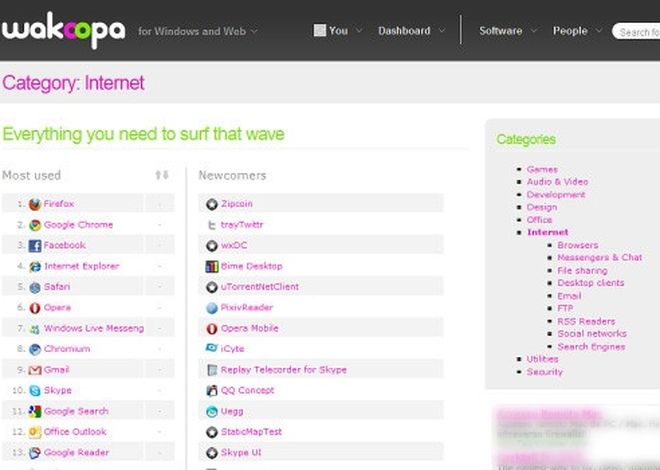
Task: Click the Google Search icon
Action: pos(35,411)
